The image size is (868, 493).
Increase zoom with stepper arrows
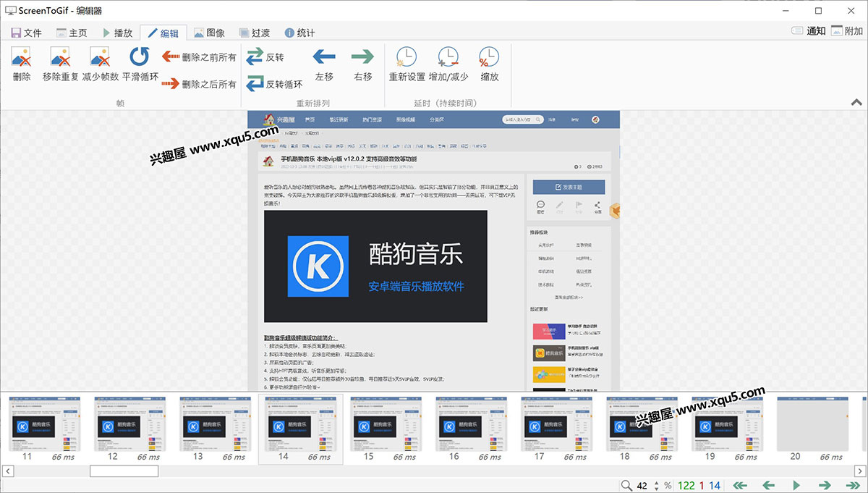click(x=657, y=483)
